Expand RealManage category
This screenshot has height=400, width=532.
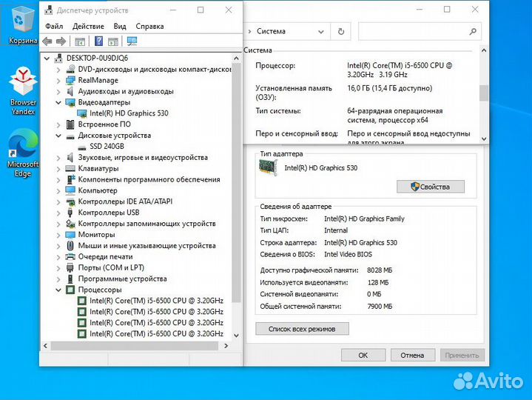[58, 81]
